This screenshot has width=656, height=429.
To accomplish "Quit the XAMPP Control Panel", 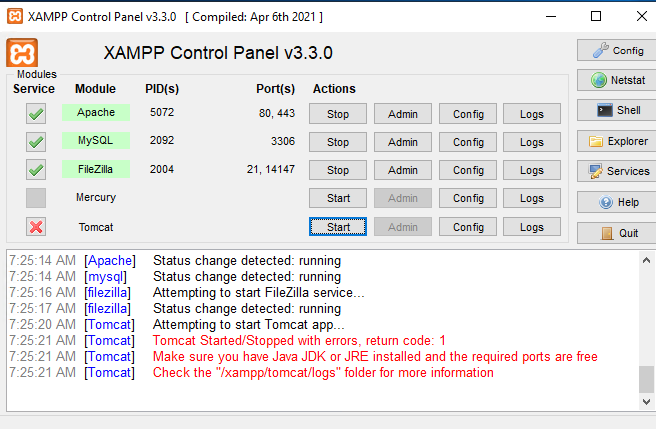I will [x=617, y=233].
